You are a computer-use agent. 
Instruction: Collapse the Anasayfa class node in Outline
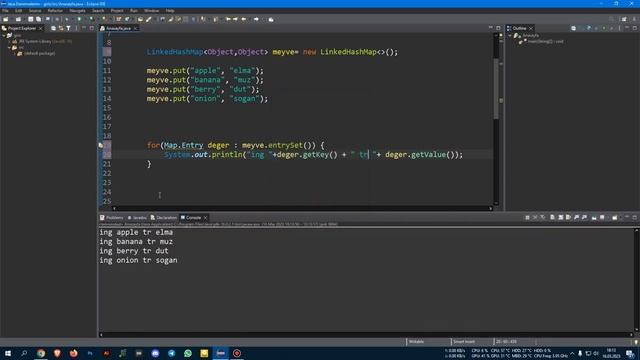click(x=510, y=36)
